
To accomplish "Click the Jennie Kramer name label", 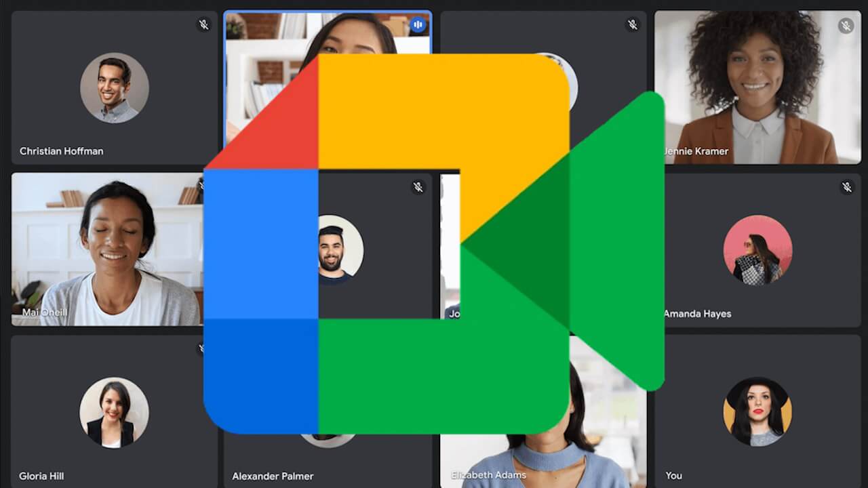I will point(695,151).
